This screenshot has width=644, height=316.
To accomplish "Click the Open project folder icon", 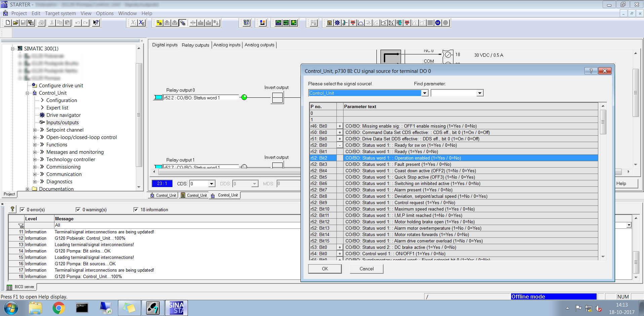I will [15, 22].
